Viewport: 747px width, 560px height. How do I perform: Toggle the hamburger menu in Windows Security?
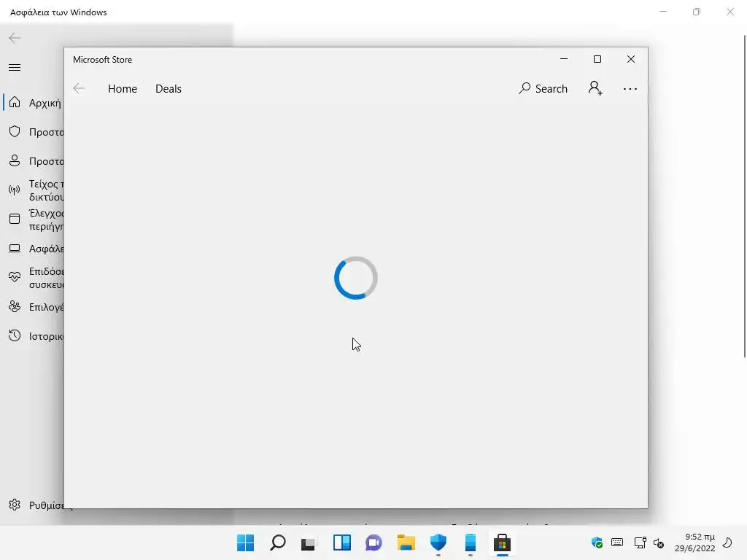(x=15, y=67)
